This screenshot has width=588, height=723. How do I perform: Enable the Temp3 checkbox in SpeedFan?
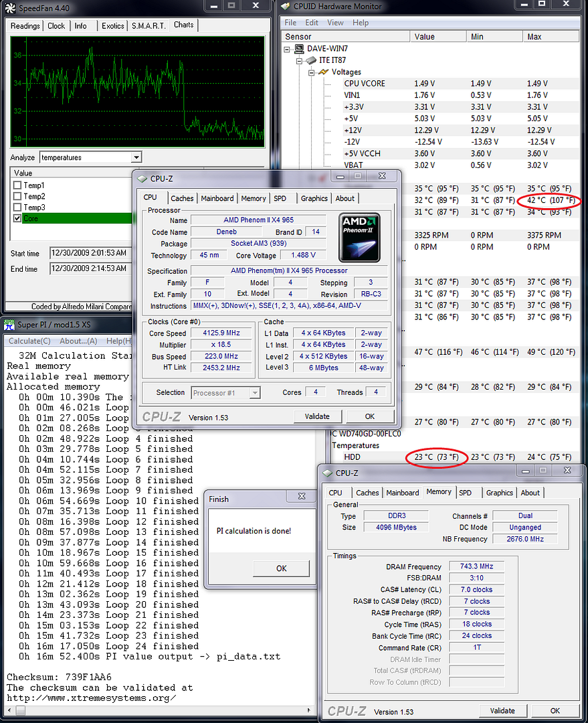click(x=17, y=208)
